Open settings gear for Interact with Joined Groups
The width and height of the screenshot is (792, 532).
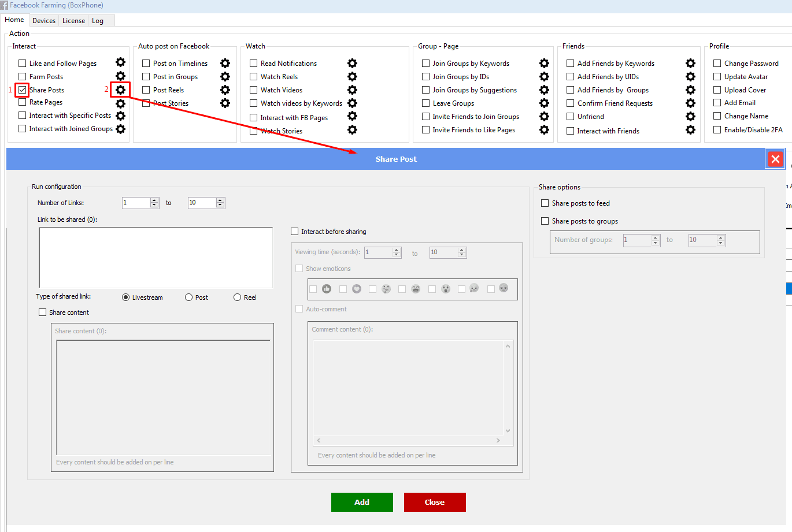pyautogui.click(x=120, y=129)
